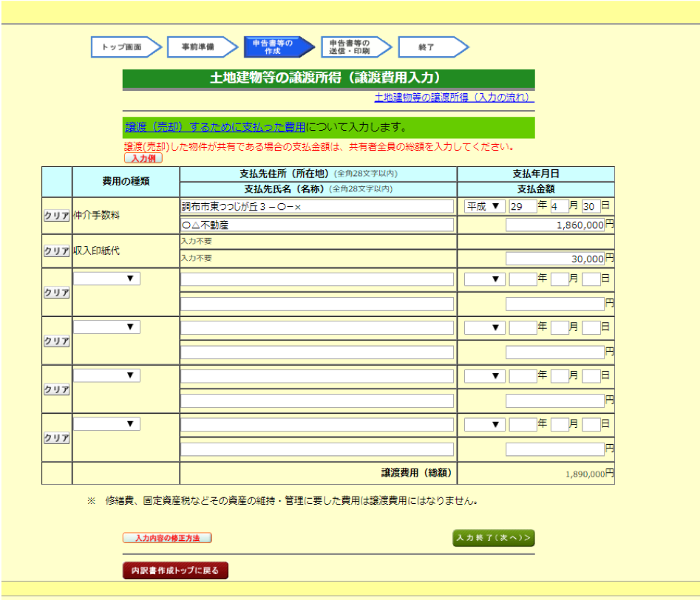Click the 内訳書作成トップに戻る button
This screenshot has height=600, width=700.
pyautogui.click(x=174, y=570)
